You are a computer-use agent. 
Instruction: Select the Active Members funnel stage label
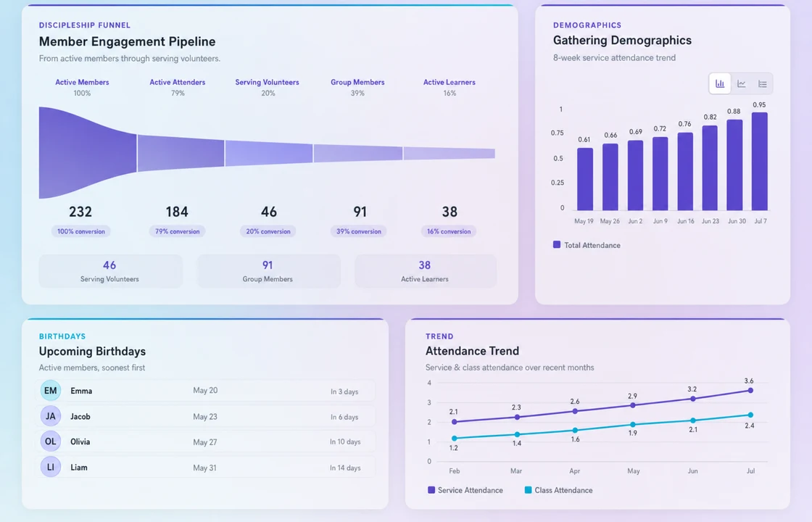83,82
